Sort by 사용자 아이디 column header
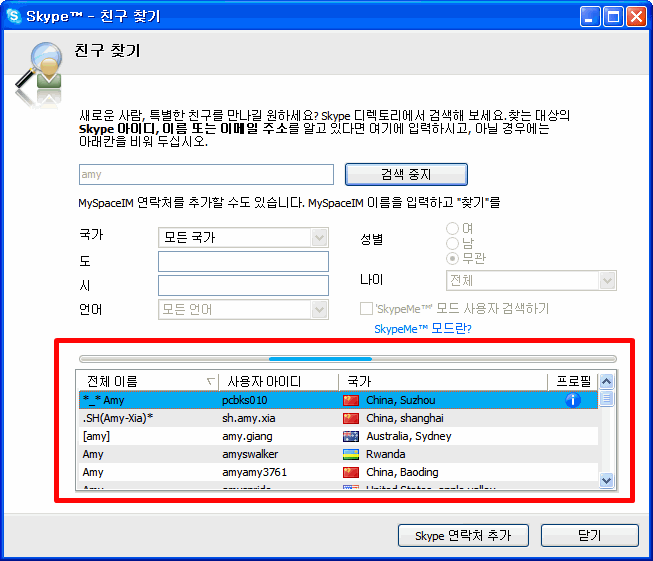Viewport: 653px width, 561px height. pyautogui.click(x=278, y=381)
